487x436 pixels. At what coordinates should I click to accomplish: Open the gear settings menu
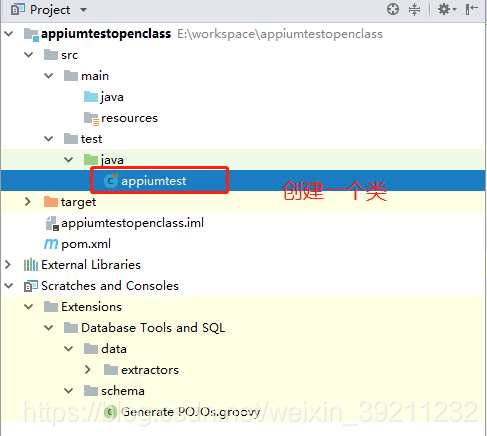tap(447, 9)
